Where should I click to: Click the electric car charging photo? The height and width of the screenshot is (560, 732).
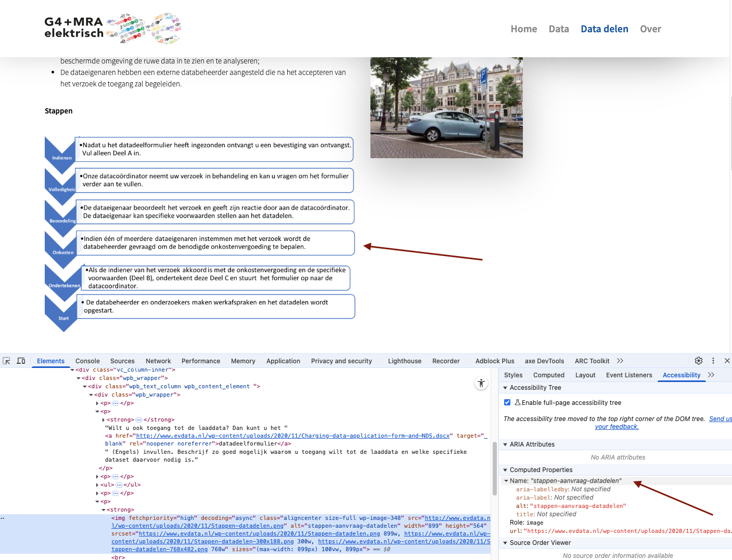[446, 108]
